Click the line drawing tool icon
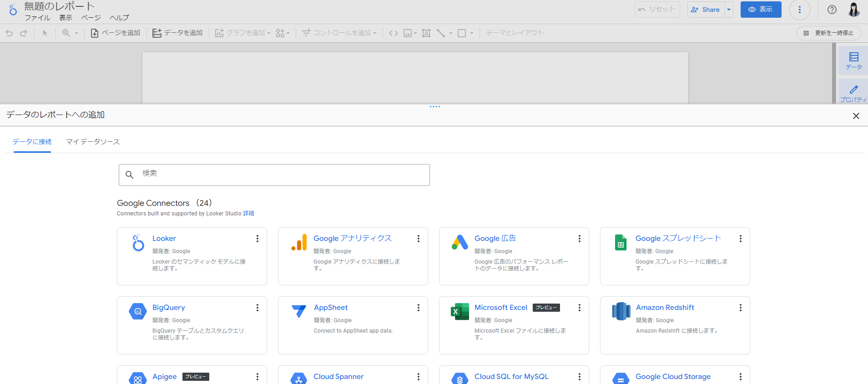Screen dimensions: 868x384 441,33
